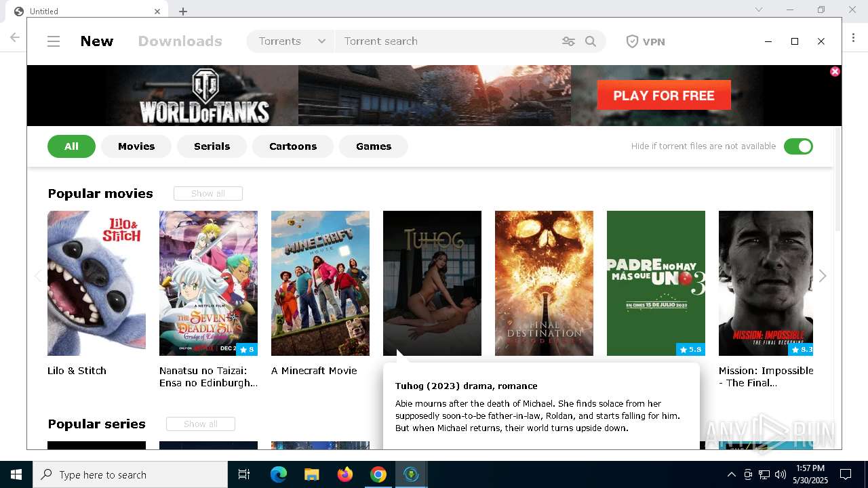
Task: Open the Windows Start menu
Action: click(x=16, y=474)
